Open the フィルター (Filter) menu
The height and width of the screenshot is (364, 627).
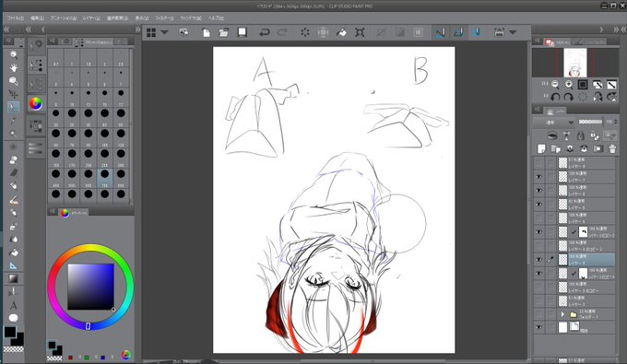[x=164, y=18]
